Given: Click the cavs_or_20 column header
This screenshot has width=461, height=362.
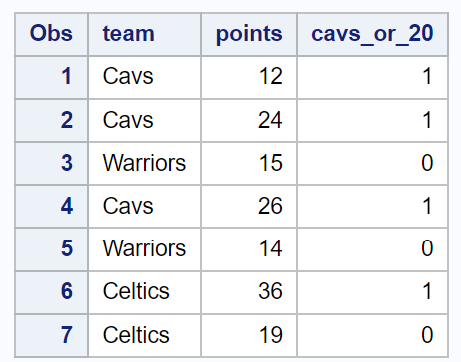Looking at the screenshot, I should click(x=372, y=34).
